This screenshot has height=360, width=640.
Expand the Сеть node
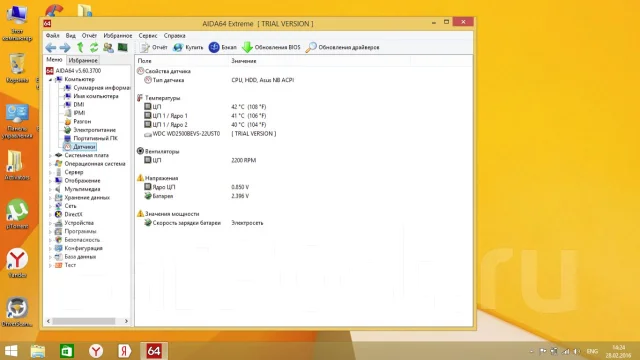(x=51, y=206)
